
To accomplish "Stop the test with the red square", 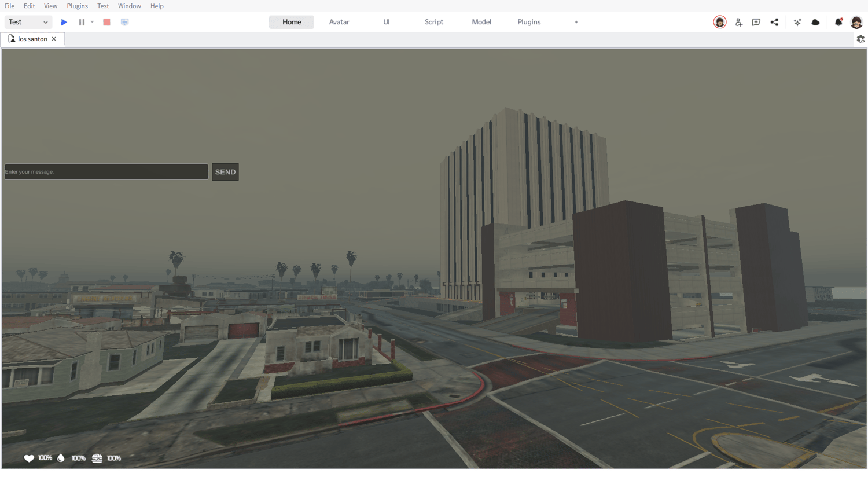I will point(106,22).
